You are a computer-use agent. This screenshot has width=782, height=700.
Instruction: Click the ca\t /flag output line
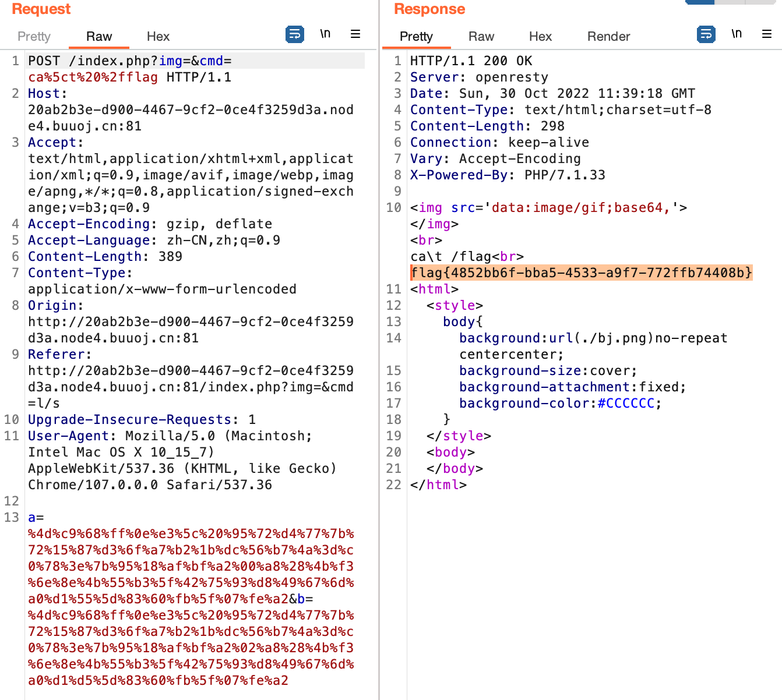pos(467,256)
